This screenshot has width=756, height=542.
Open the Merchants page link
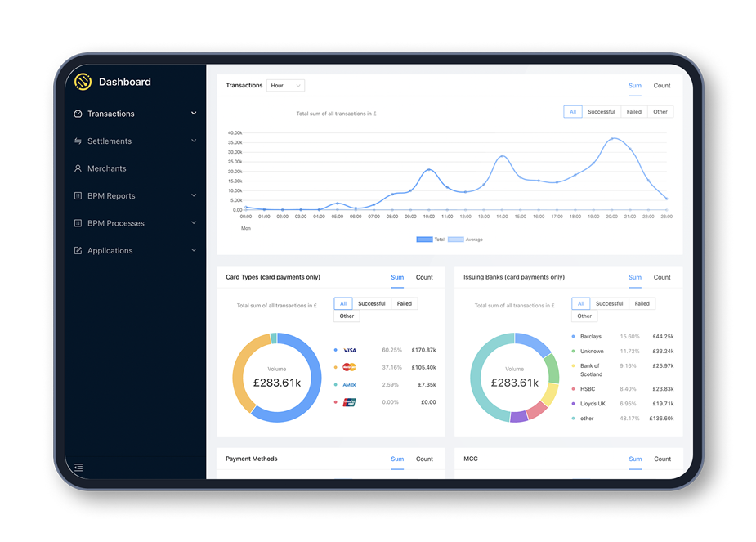[x=106, y=168]
